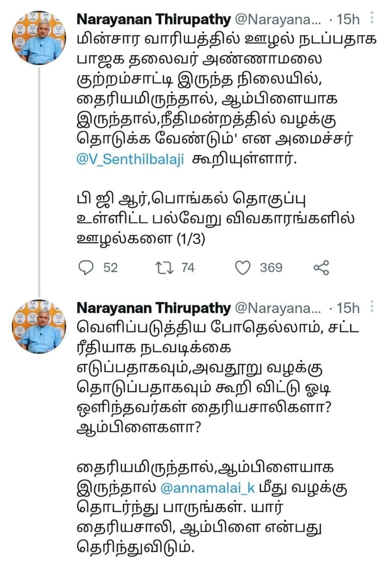Image resolution: width=392 pixels, height=564 pixels.
Task: Retweet the first tweet using arrows icon
Action: [x=164, y=268]
